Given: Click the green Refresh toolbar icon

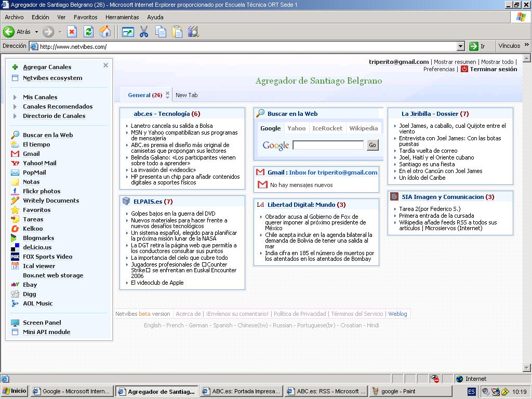Looking at the screenshot, I should [88, 32].
